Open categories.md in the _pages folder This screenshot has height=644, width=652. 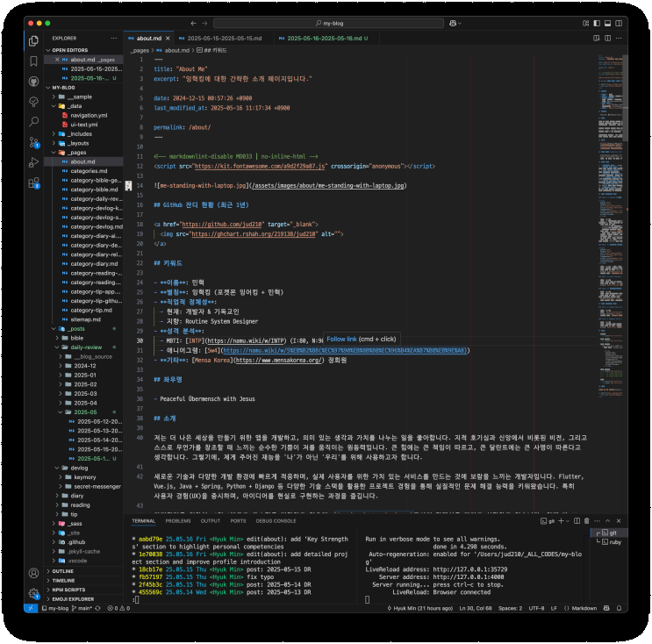(89, 171)
